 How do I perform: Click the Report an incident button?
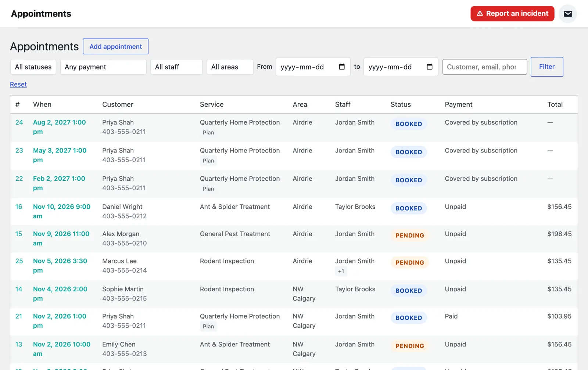point(512,14)
